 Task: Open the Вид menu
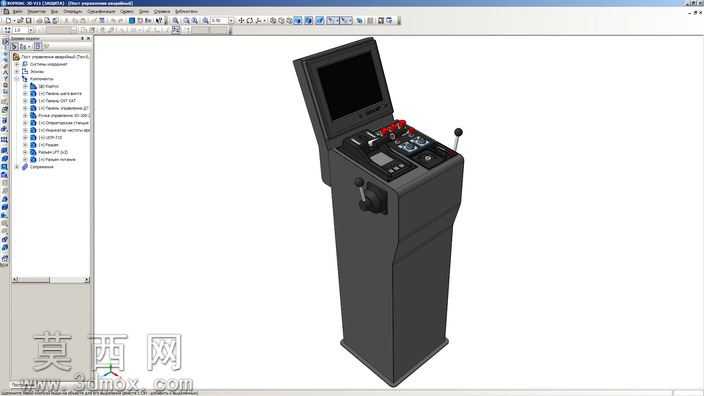click(54, 11)
